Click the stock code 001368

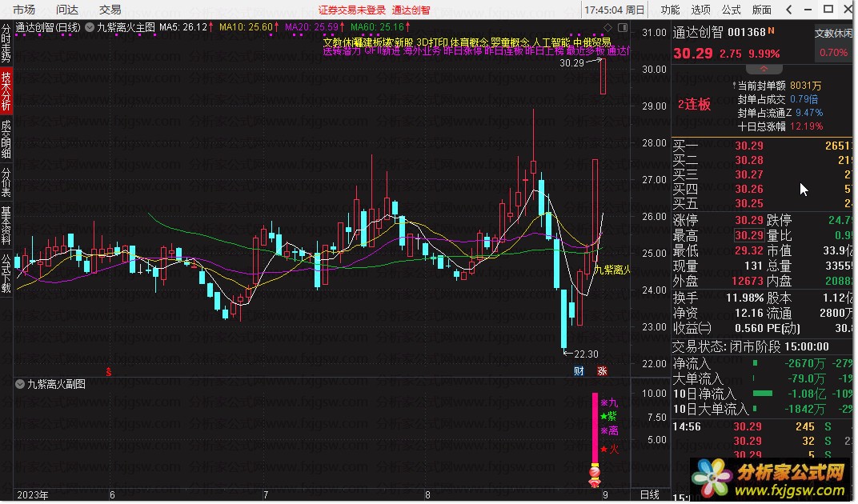coord(747,32)
